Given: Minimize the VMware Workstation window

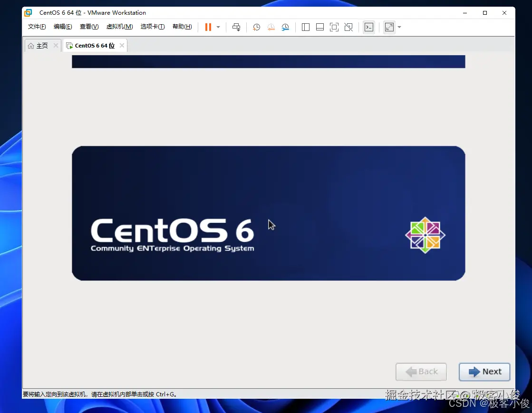Looking at the screenshot, I should point(465,13).
